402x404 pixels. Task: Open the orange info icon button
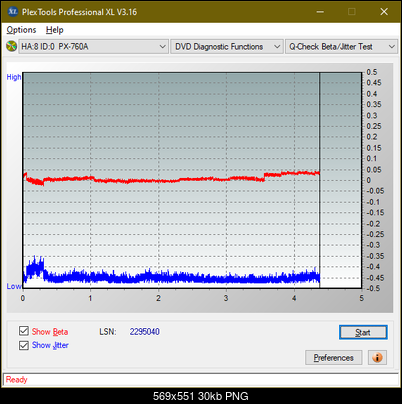click(377, 358)
